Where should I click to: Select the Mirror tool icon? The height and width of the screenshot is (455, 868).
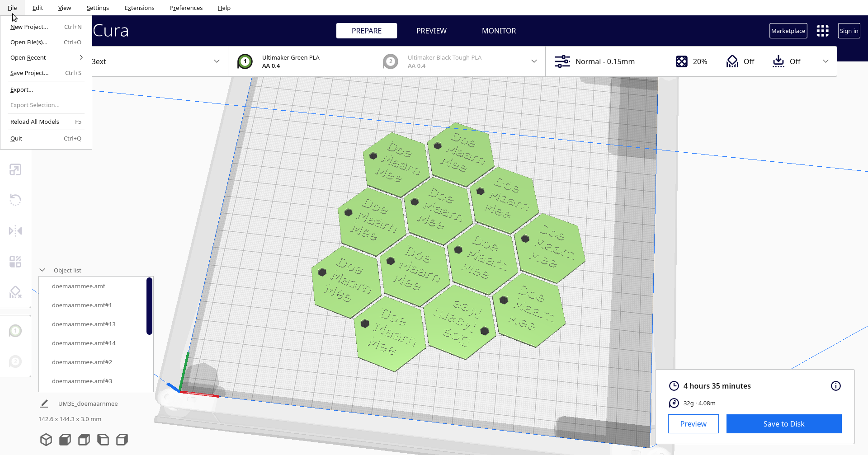15,231
